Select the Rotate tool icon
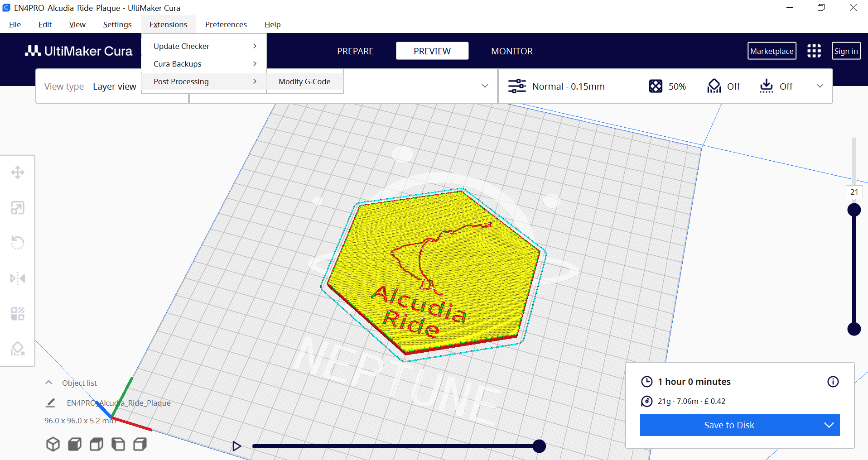This screenshot has height=460, width=868. tap(18, 243)
